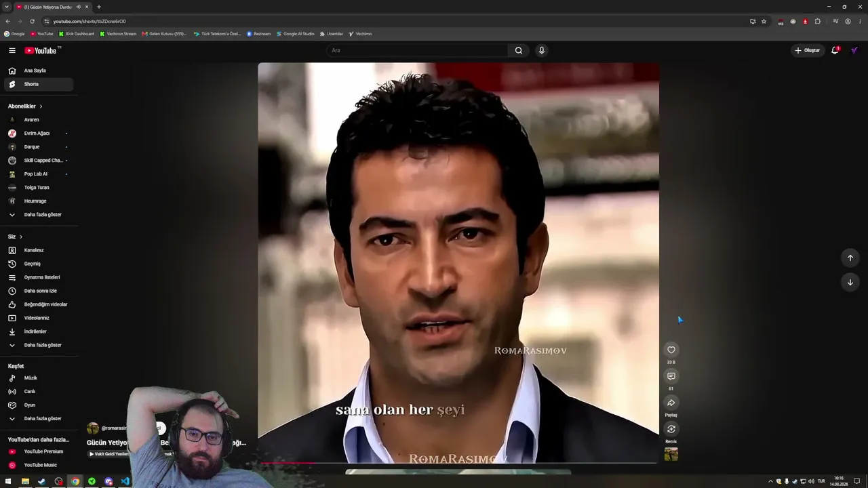868x488 pixels.
Task: Open the Oluştur create menu
Action: click(807, 50)
